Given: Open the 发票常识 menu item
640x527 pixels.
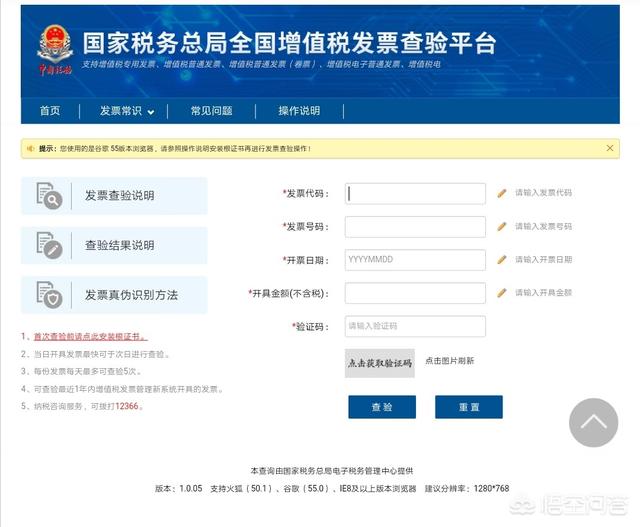Looking at the screenshot, I should (121, 111).
